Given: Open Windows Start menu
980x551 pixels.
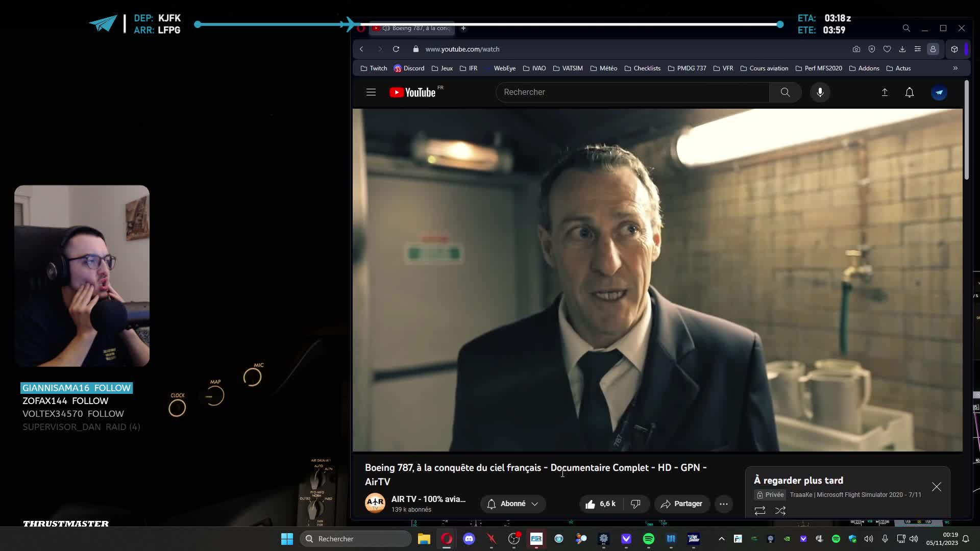Looking at the screenshot, I should 287,539.
